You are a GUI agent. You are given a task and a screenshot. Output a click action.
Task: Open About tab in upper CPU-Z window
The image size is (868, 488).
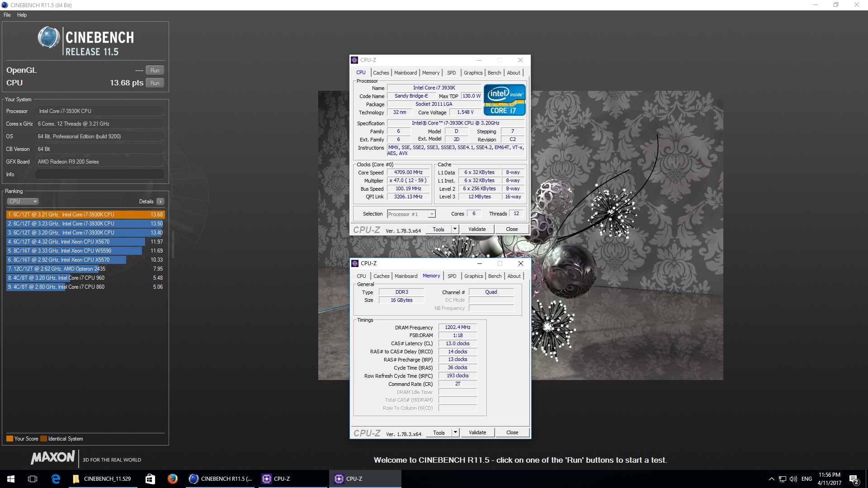click(514, 73)
